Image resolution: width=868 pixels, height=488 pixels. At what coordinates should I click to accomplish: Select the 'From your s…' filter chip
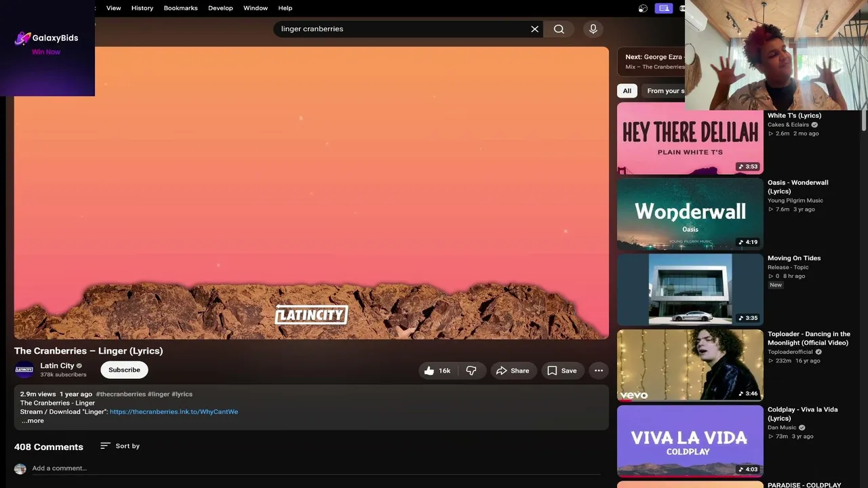point(664,91)
